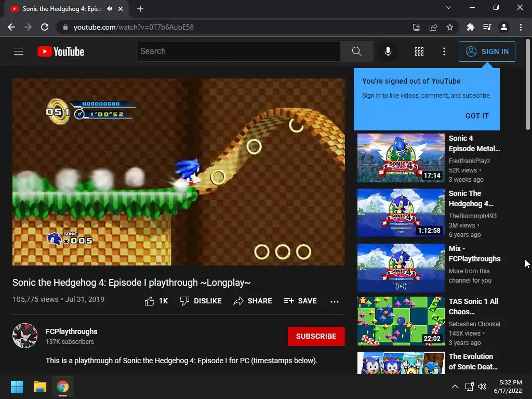Viewport: 532px width, 399px height.
Task: Open 1:12:58 Sonic The Hedgehog 4 thumbnail
Action: (401, 212)
